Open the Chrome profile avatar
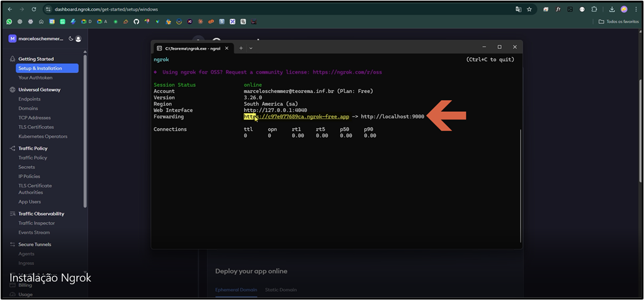 624,9
